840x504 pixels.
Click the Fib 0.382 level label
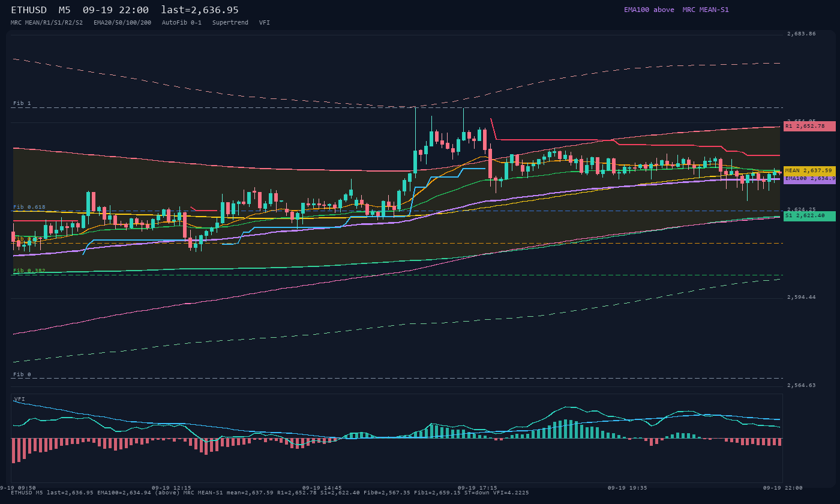pos(29,271)
